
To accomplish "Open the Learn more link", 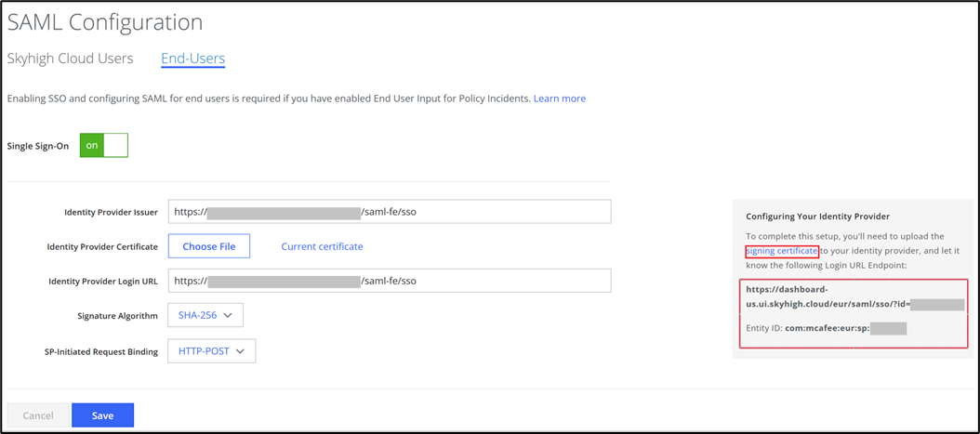I will [x=559, y=99].
